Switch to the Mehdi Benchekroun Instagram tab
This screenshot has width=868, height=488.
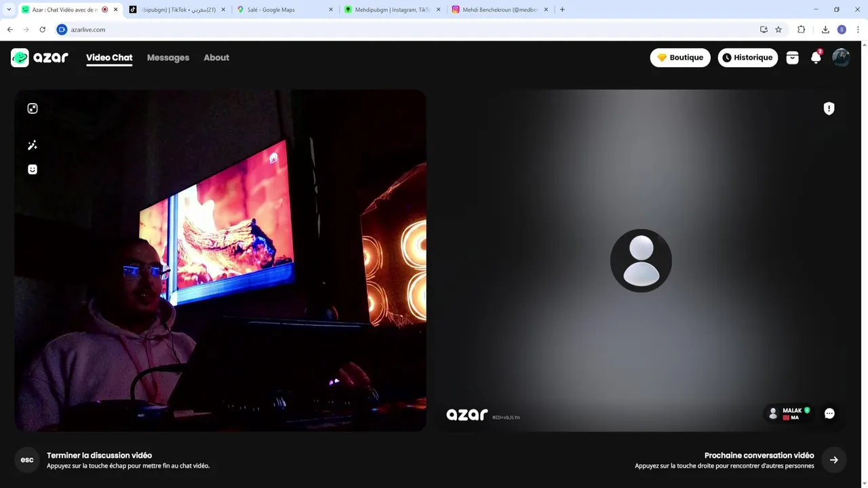500,9
